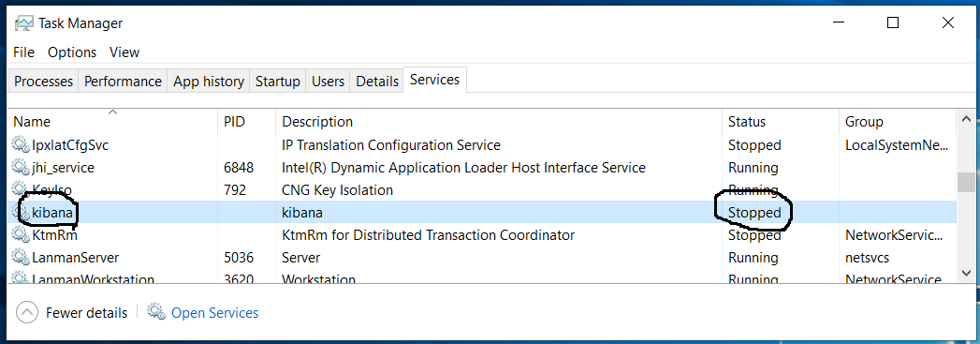Click the gear icon next to LanmanServer
980x344 pixels.
click(21, 258)
